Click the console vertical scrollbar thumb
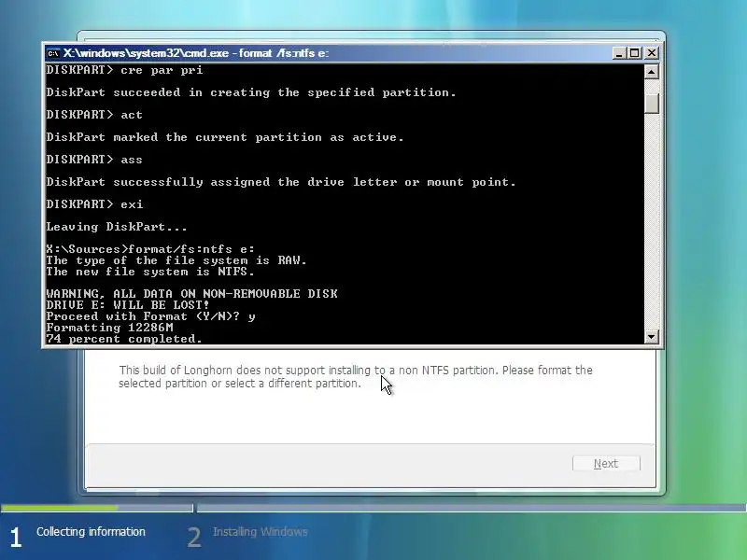This screenshot has width=747, height=560. (651, 104)
